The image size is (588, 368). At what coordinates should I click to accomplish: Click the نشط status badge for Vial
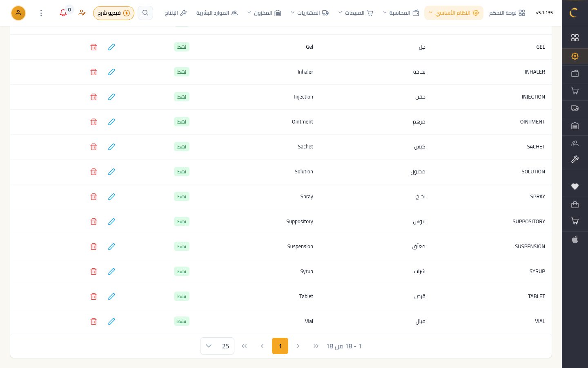point(182,321)
